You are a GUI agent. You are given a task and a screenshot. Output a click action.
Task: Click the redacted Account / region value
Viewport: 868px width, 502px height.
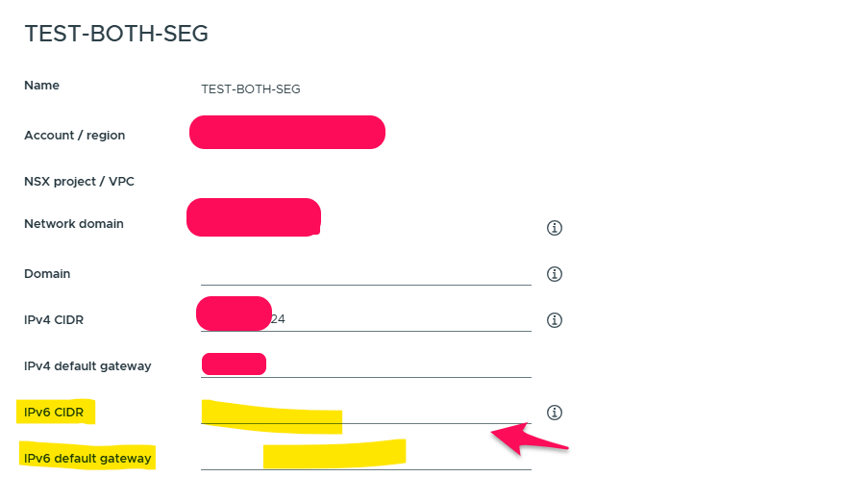[286, 133]
